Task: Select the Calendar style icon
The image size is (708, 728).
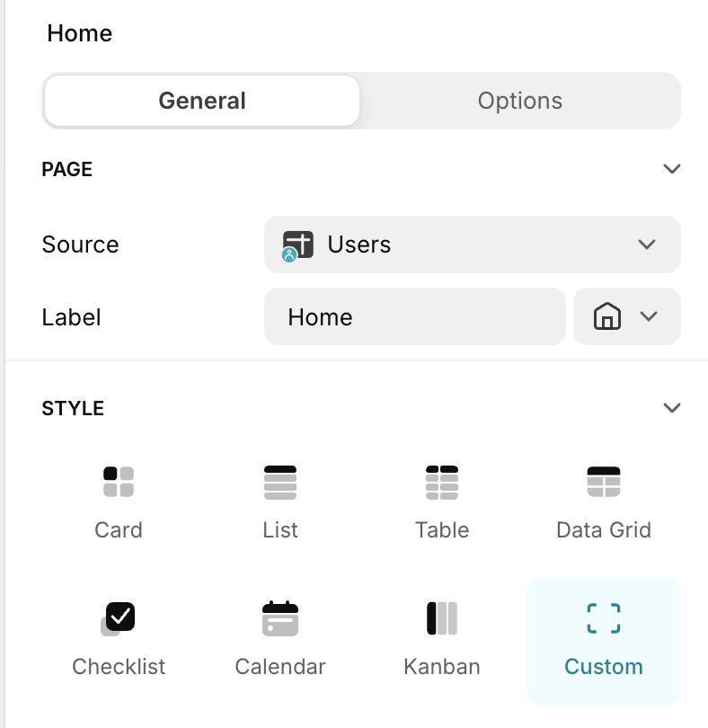Action: (280, 618)
